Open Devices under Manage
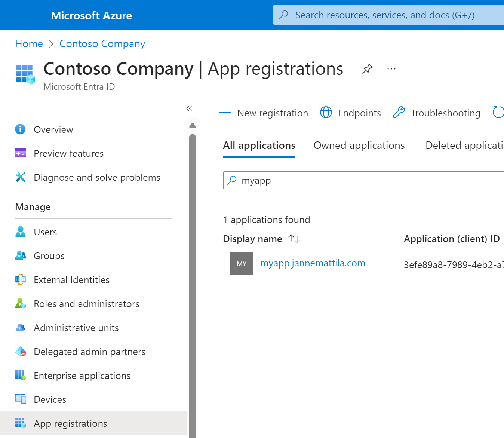 [50, 399]
